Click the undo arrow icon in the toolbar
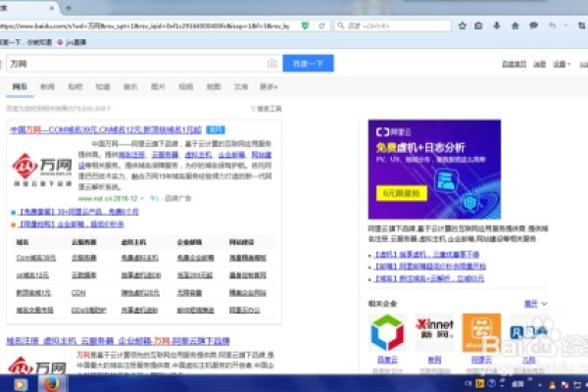 point(552,25)
